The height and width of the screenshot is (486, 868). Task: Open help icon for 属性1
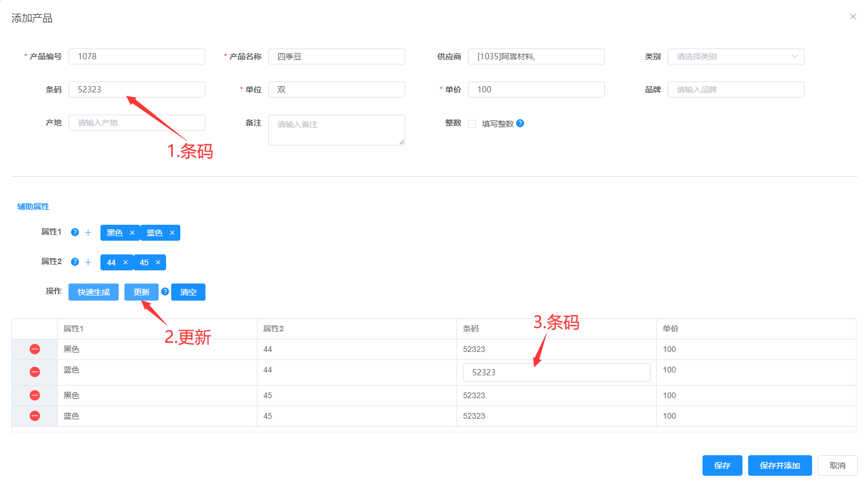click(75, 232)
